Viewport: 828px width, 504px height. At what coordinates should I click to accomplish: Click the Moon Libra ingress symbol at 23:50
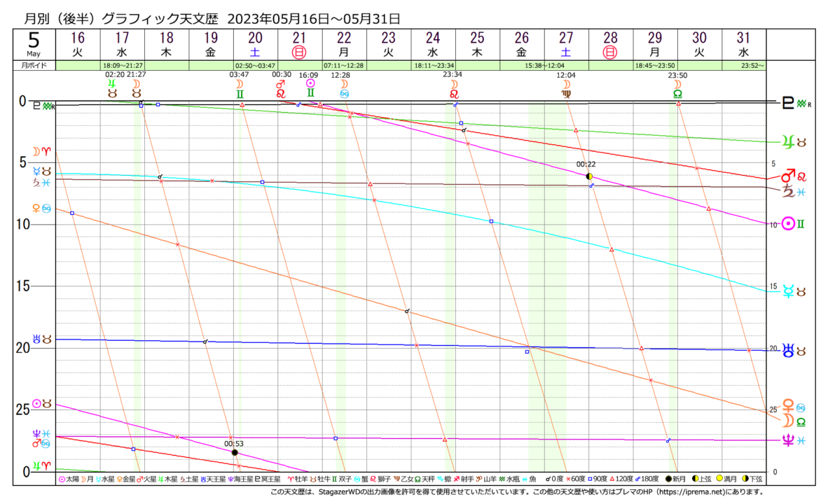pyautogui.click(x=677, y=88)
